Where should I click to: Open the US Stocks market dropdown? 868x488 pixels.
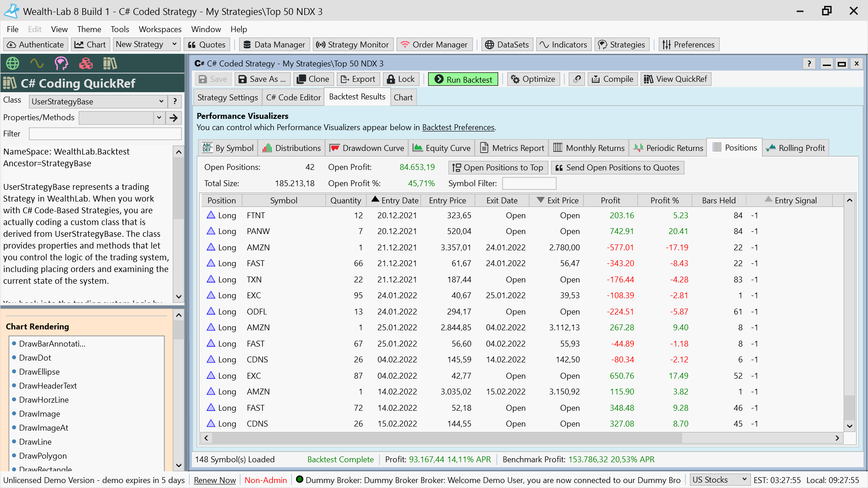click(720, 480)
